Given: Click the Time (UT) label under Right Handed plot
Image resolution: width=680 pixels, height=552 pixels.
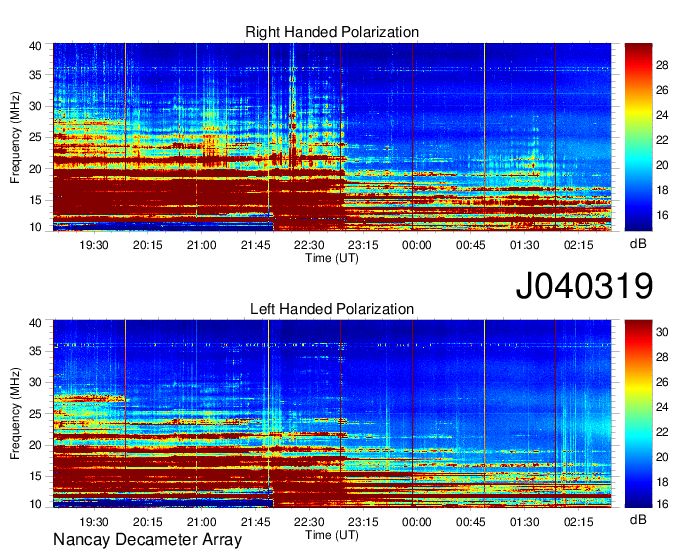Looking at the screenshot, I should pos(332,258).
